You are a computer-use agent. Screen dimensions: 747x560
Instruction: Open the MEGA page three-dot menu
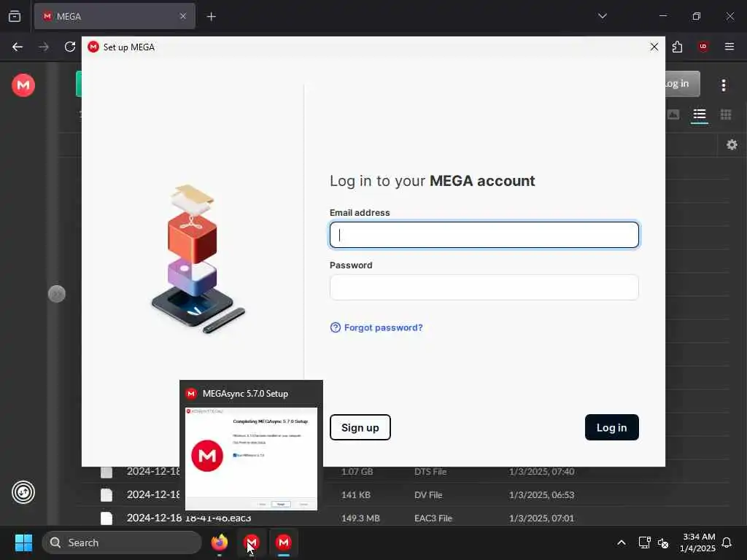coord(724,85)
